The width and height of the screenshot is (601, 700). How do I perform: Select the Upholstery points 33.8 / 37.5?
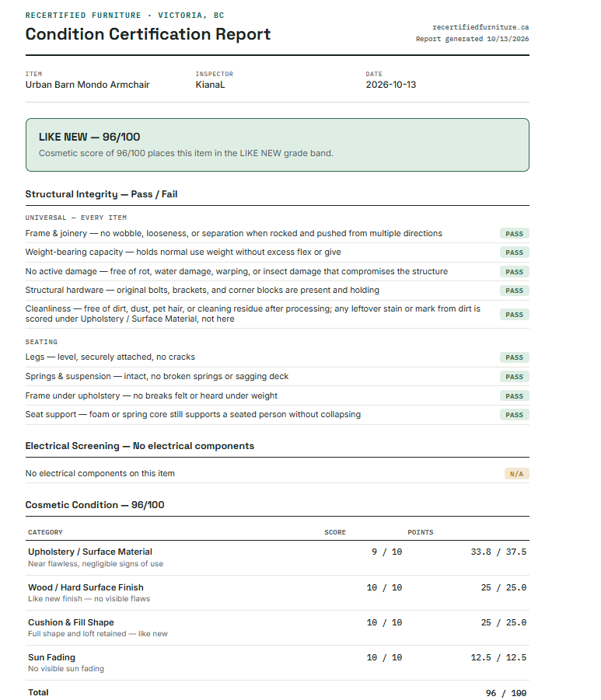coord(498,552)
